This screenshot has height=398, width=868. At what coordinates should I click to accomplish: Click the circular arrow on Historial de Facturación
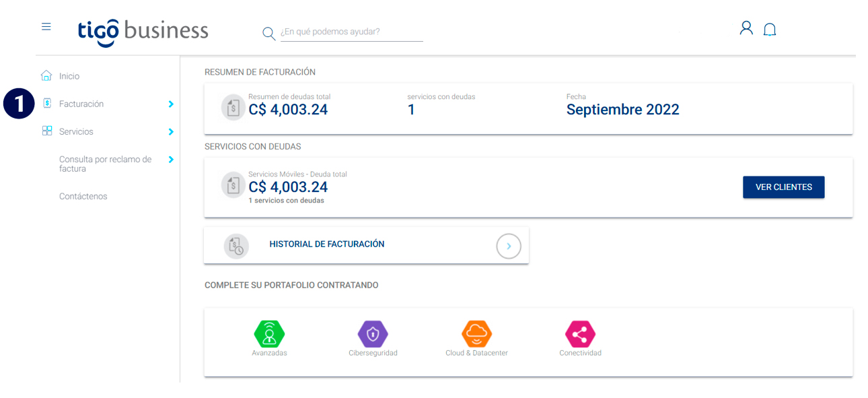[x=509, y=246]
